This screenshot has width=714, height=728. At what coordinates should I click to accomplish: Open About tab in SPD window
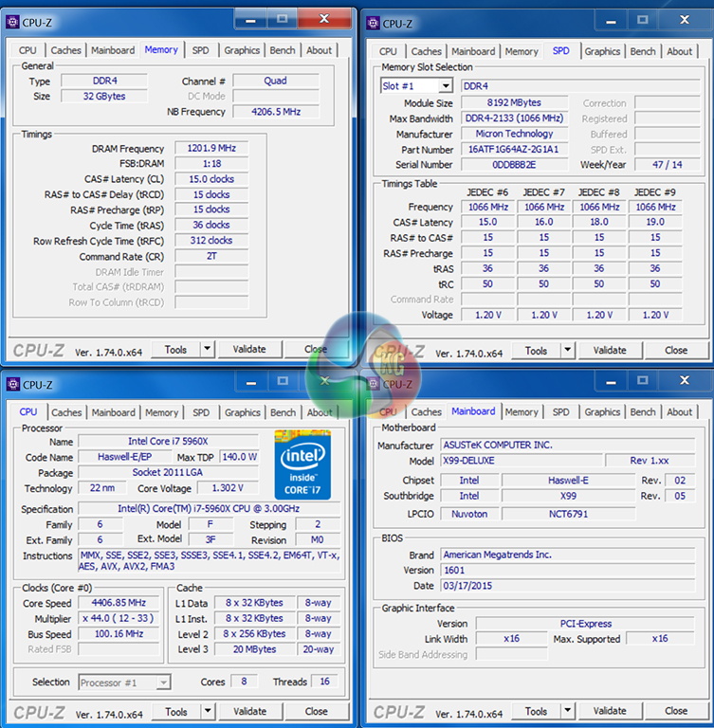tap(680, 51)
